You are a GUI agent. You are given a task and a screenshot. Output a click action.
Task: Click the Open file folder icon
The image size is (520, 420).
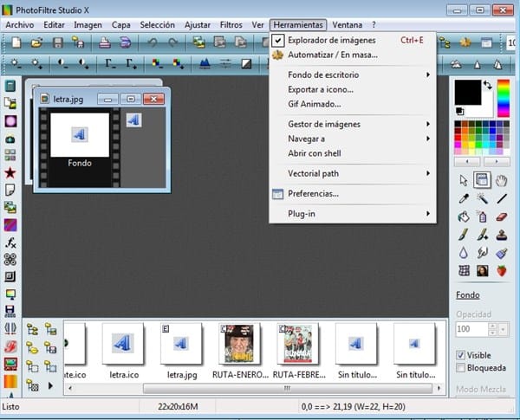(36, 42)
